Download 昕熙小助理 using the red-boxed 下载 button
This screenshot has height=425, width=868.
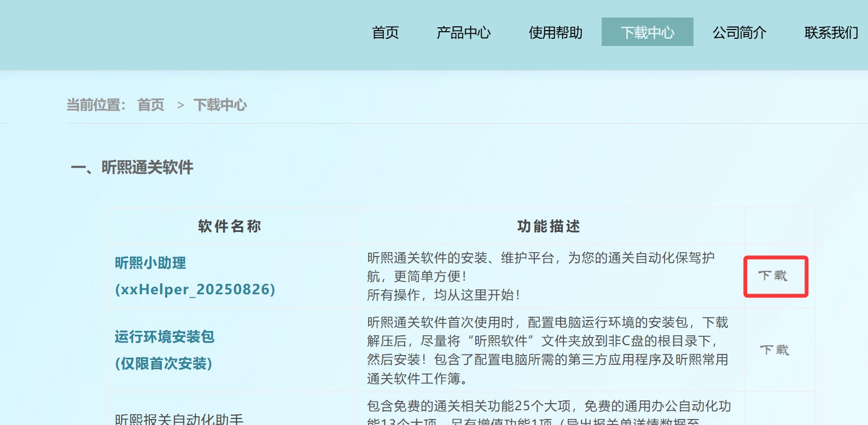point(773,276)
